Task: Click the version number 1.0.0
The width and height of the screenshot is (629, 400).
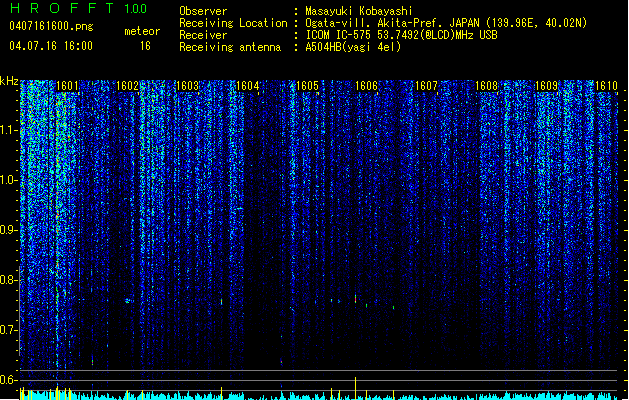Action: tap(136, 9)
